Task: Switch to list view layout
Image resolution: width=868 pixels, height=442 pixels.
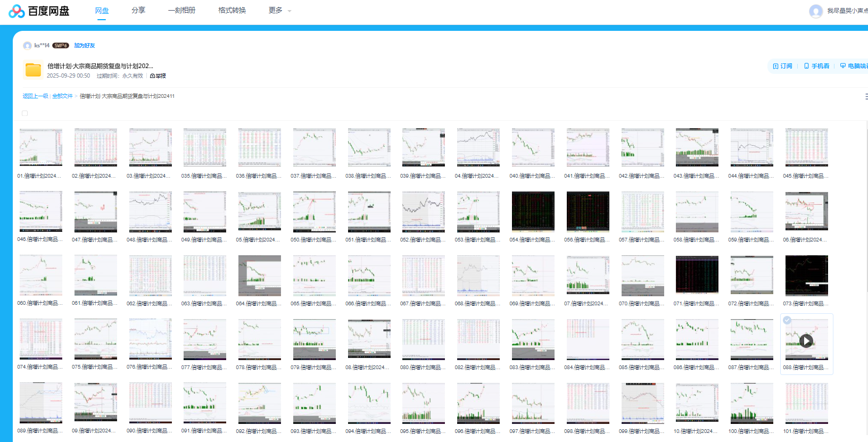Action: coord(865,96)
